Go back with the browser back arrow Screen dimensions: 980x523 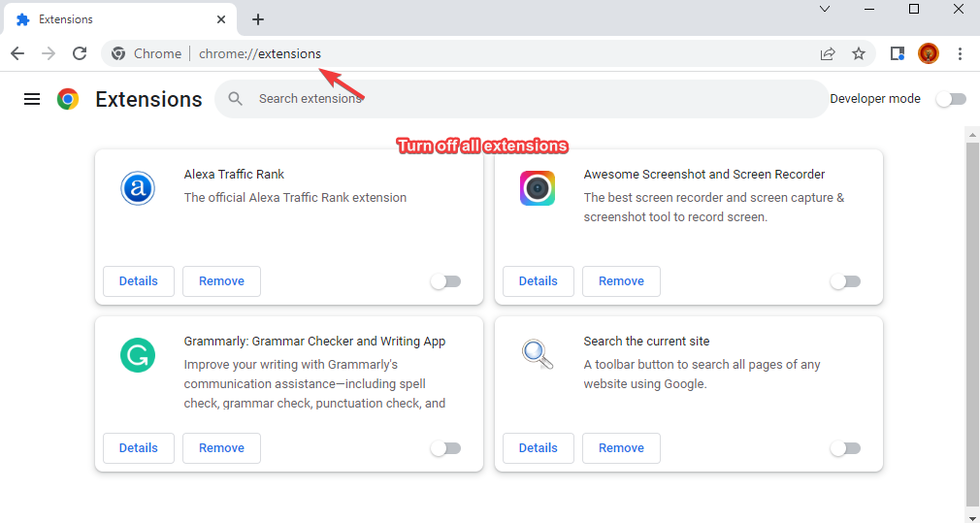pos(17,53)
